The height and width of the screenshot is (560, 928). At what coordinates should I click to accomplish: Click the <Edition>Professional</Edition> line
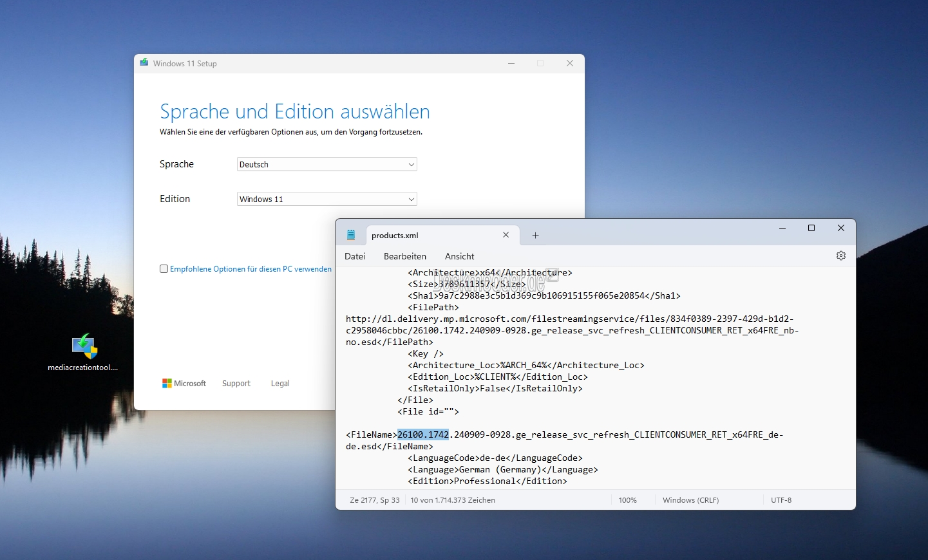pyautogui.click(x=488, y=481)
